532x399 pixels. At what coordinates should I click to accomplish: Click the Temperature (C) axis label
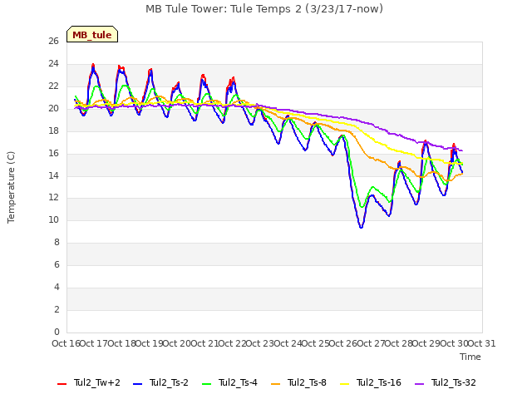(11, 187)
